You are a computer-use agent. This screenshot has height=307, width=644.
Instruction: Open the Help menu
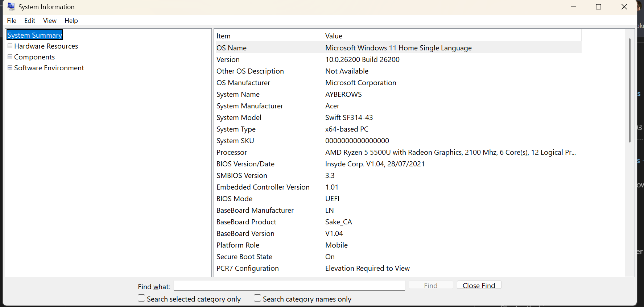tap(71, 21)
